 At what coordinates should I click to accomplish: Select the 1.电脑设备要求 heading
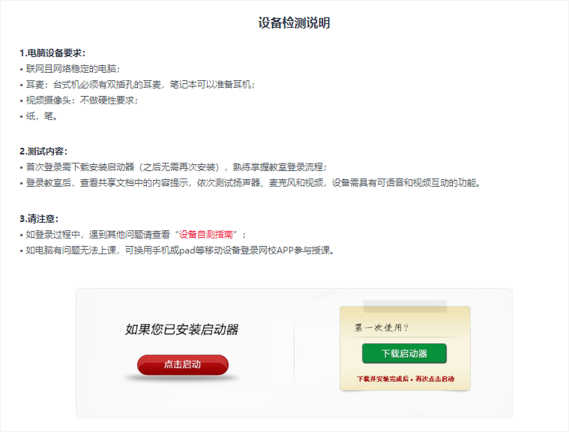(53, 53)
